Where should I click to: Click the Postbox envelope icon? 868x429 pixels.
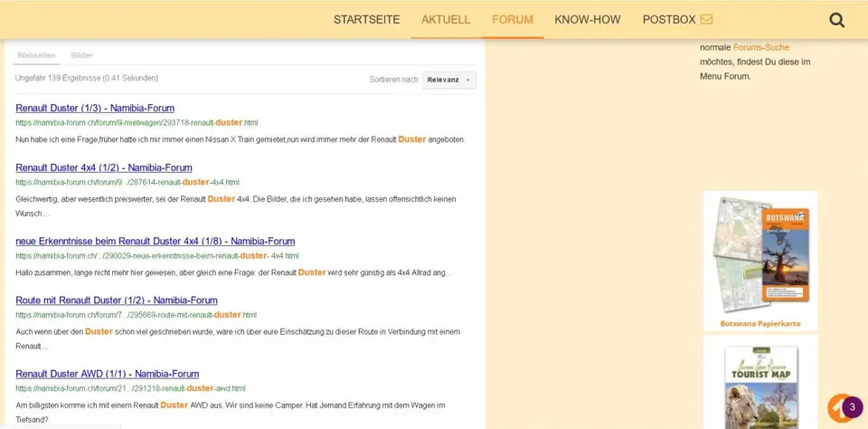[706, 19]
